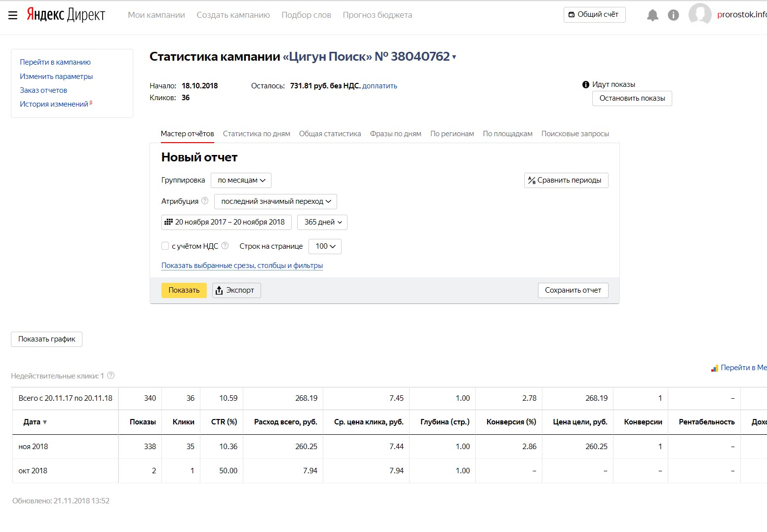
Task: Open the '365 дней' period dropdown
Action: coord(323,222)
